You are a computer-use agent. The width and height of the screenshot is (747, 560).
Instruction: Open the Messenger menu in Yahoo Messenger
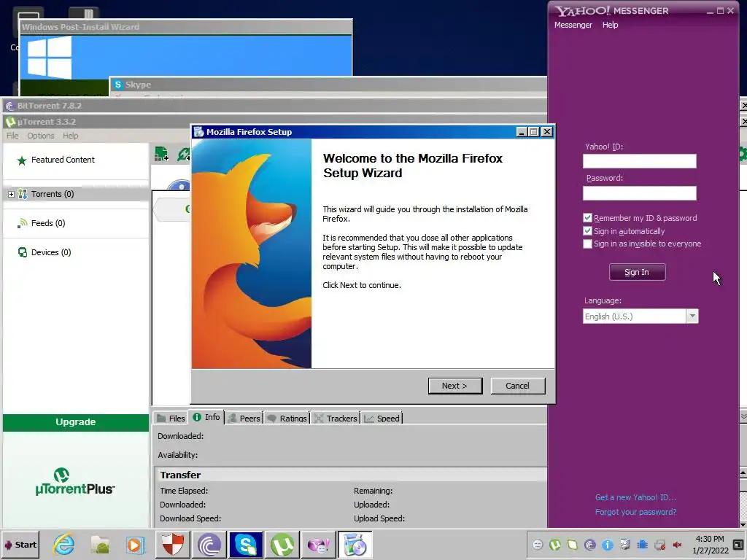point(573,25)
